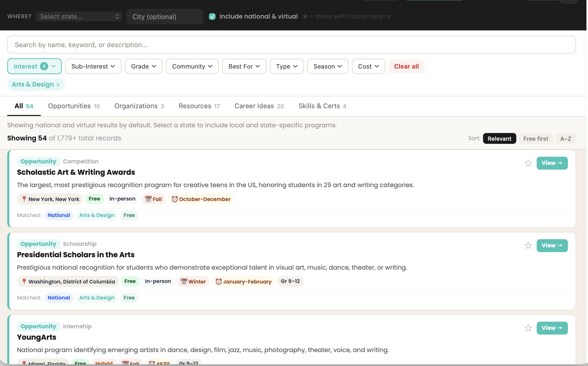Switch to the Organizations tab

139,106
